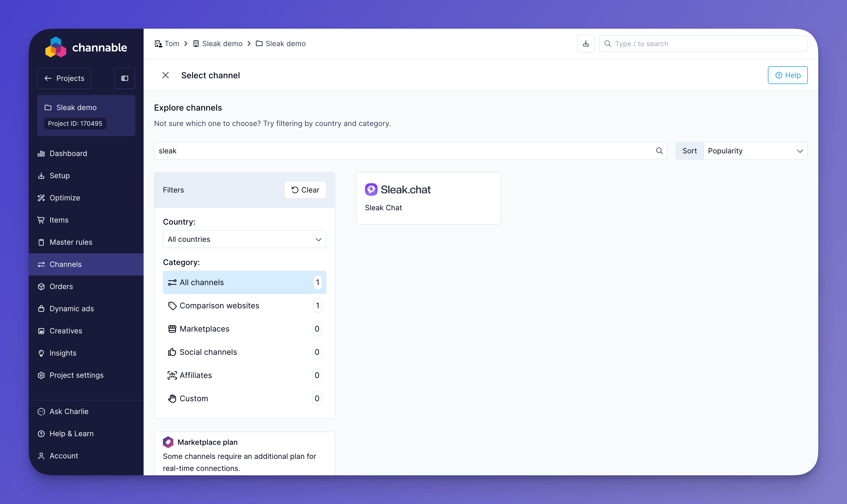Go to Optimize section
847x504 pixels.
tap(86, 198)
